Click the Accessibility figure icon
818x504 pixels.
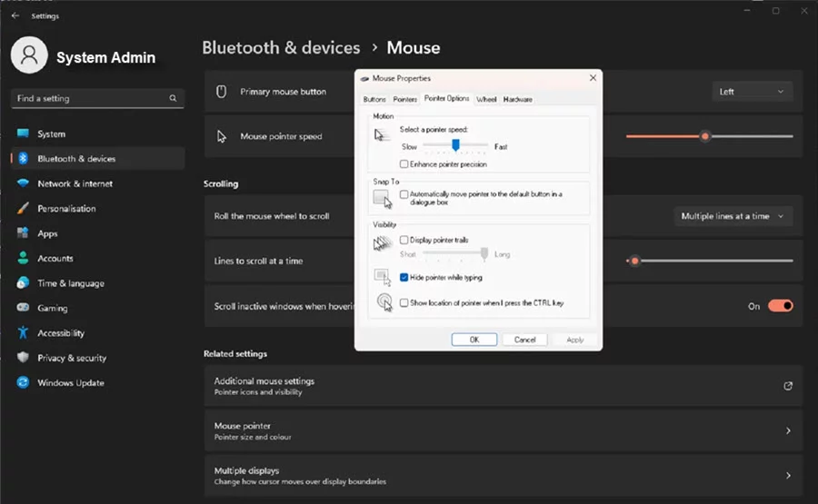tap(23, 332)
